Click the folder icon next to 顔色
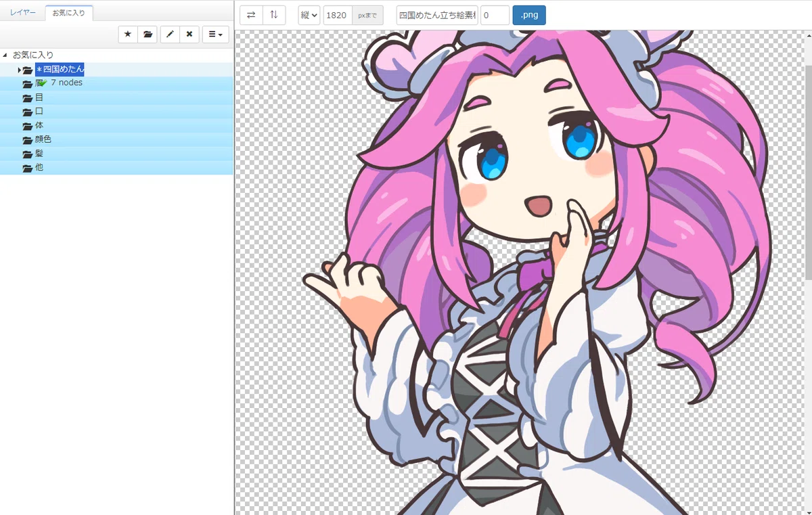 (28, 140)
